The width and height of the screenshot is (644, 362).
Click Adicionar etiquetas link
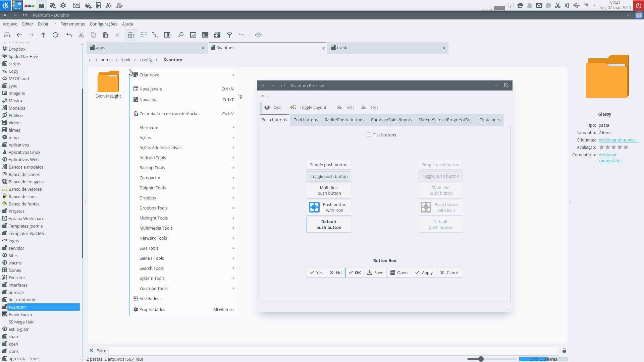coord(619,140)
